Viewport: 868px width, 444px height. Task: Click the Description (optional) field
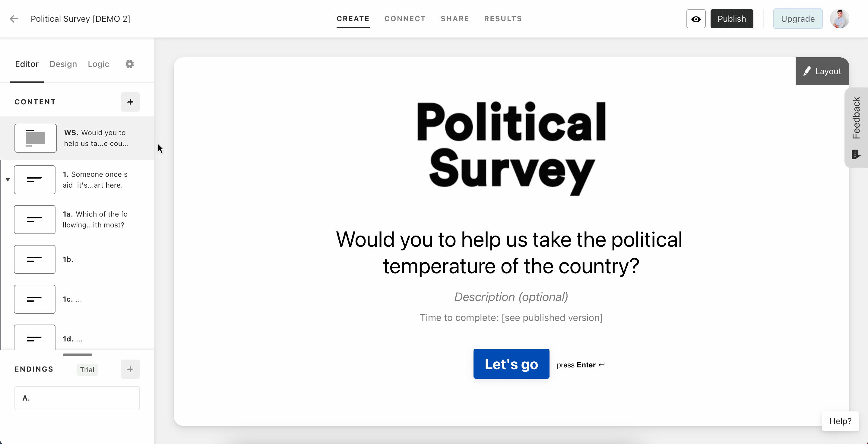pos(511,297)
